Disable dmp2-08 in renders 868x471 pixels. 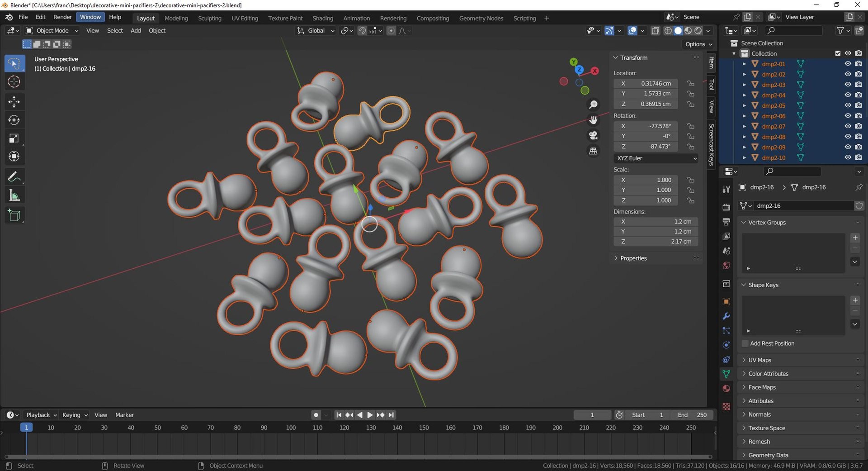[859, 137]
